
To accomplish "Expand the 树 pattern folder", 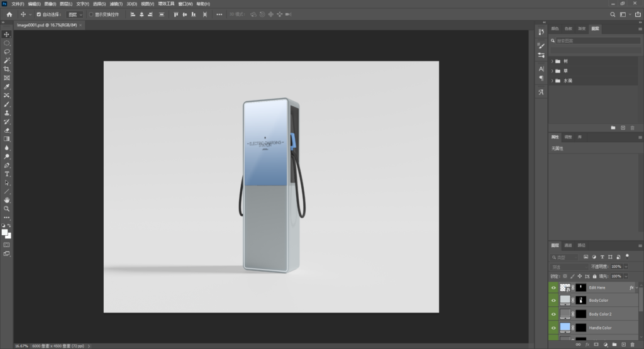I will pos(552,61).
